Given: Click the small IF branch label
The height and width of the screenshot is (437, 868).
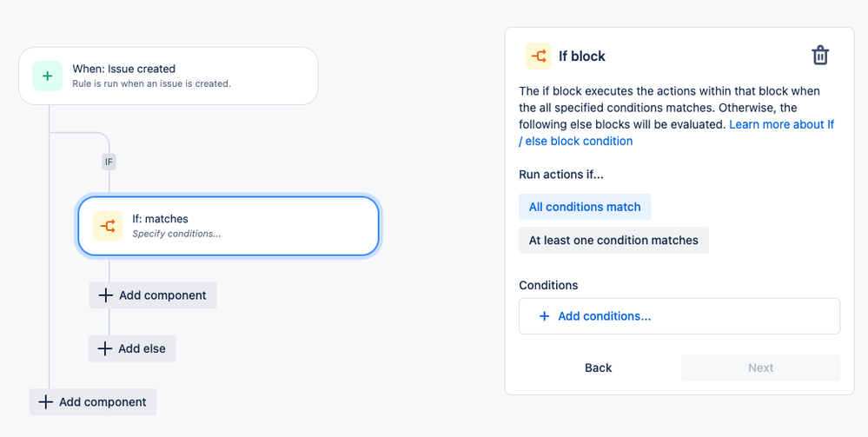Looking at the screenshot, I should 109,162.
